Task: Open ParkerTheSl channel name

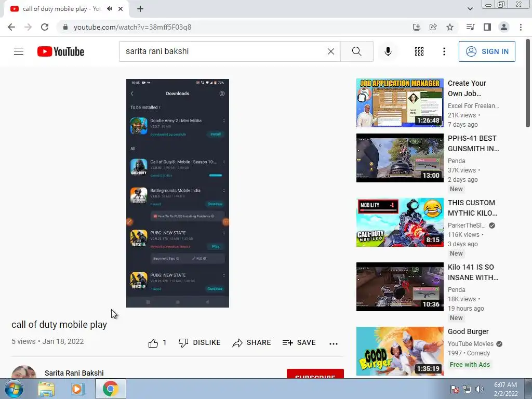Action: point(467,225)
